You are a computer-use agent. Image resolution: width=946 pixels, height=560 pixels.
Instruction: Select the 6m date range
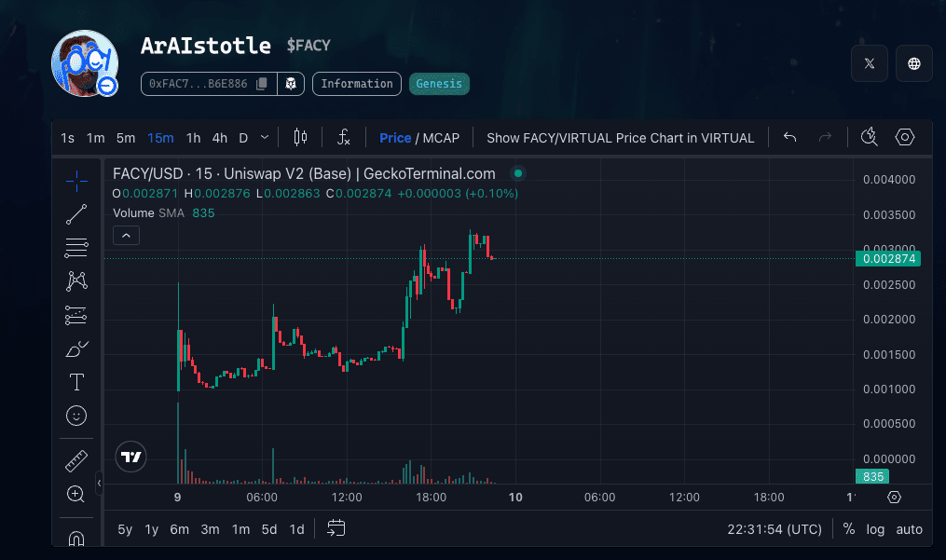(179, 529)
